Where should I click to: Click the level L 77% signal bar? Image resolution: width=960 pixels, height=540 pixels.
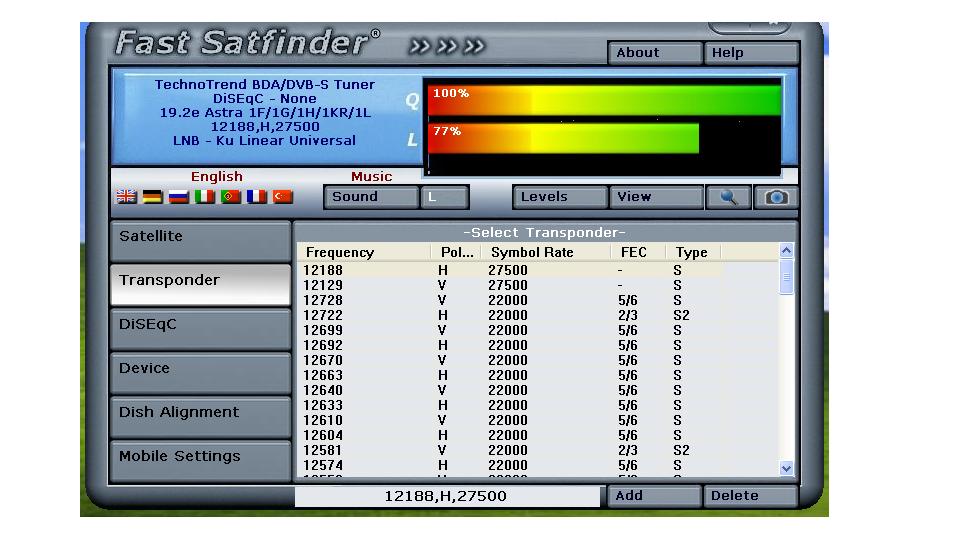click(x=563, y=138)
